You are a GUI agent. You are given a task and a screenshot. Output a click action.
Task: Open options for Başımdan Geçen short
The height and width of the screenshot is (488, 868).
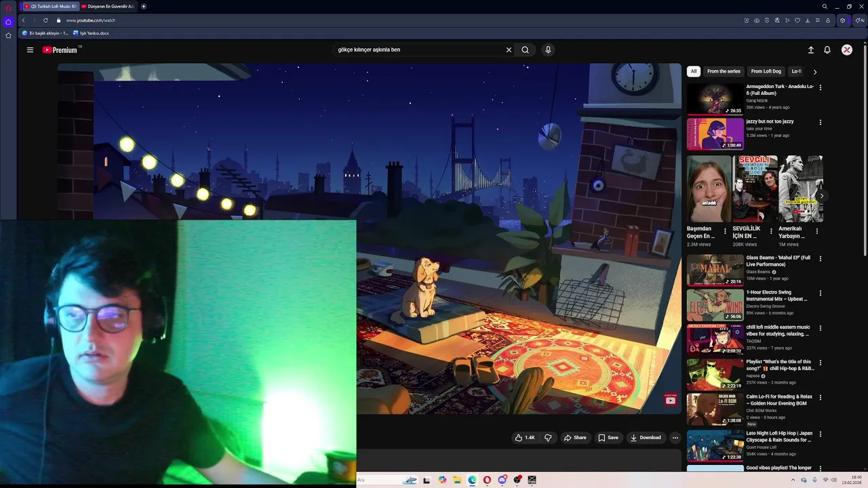pos(725,231)
